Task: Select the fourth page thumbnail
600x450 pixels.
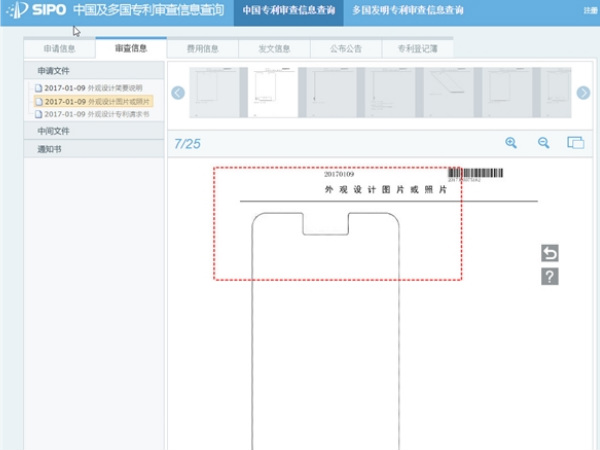Action: pyautogui.click(x=390, y=92)
